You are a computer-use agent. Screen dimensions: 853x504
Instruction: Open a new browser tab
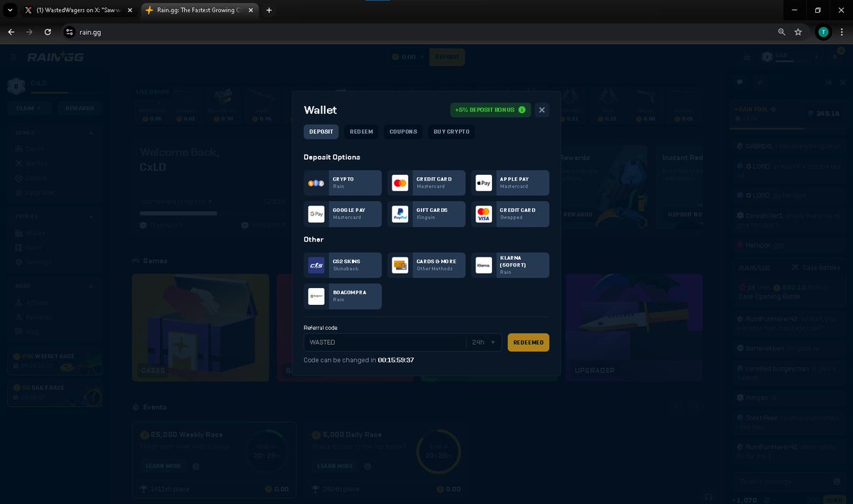click(x=269, y=11)
